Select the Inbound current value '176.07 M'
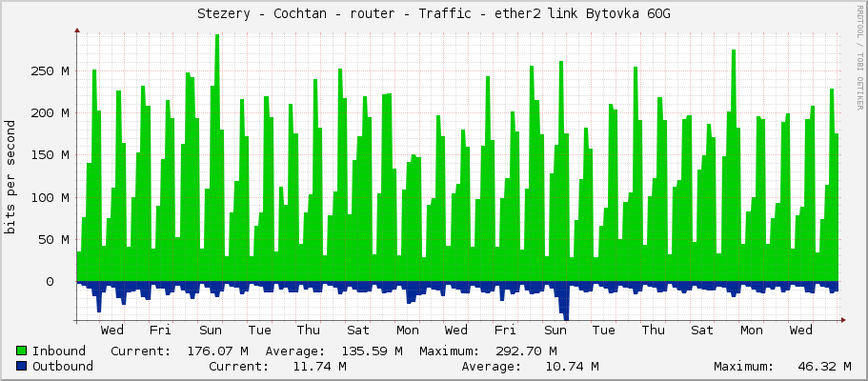The height and width of the screenshot is (381, 868). click(x=217, y=351)
